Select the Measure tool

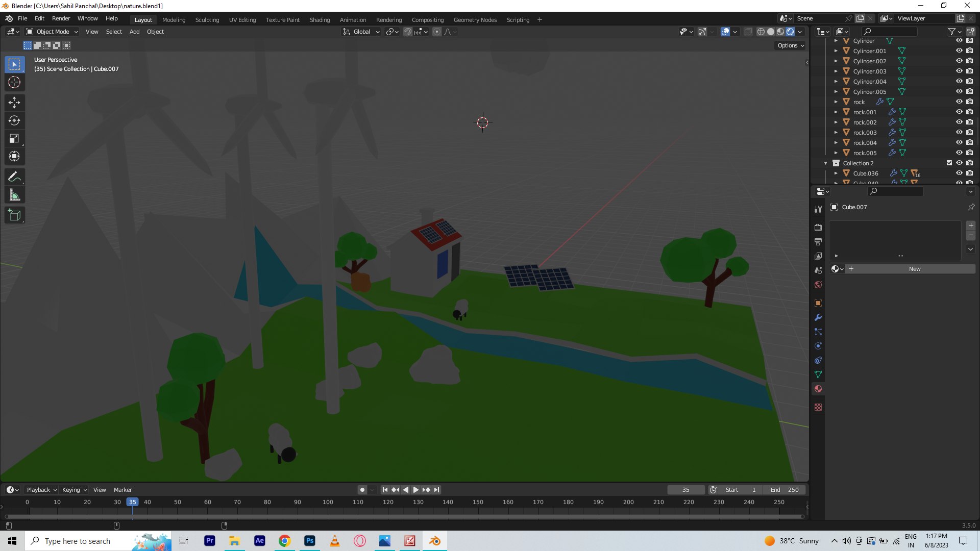click(x=14, y=195)
